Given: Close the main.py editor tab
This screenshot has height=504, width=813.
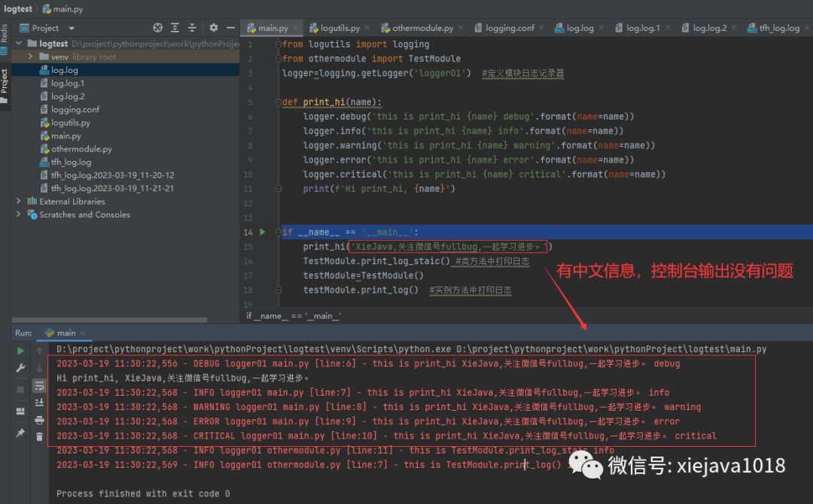Looking at the screenshot, I should point(295,28).
